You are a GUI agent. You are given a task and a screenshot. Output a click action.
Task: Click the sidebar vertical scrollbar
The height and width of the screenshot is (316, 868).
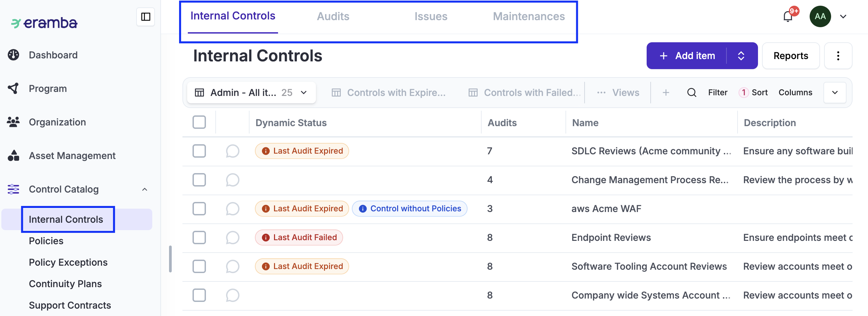170,259
